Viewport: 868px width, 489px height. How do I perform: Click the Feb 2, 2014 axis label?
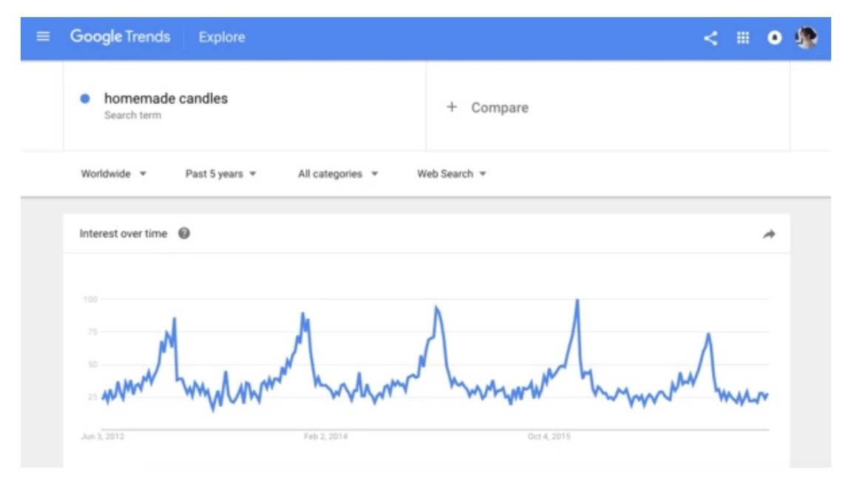pos(325,437)
